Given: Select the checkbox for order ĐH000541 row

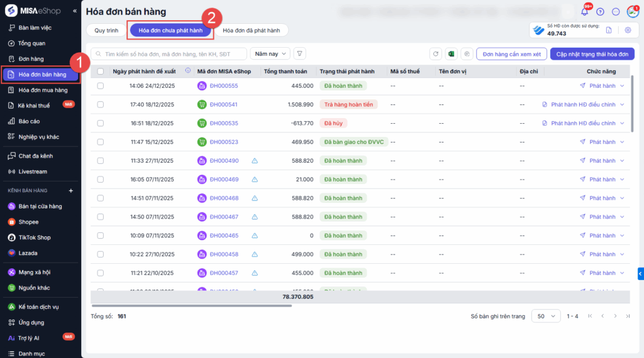Looking at the screenshot, I should (101, 104).
